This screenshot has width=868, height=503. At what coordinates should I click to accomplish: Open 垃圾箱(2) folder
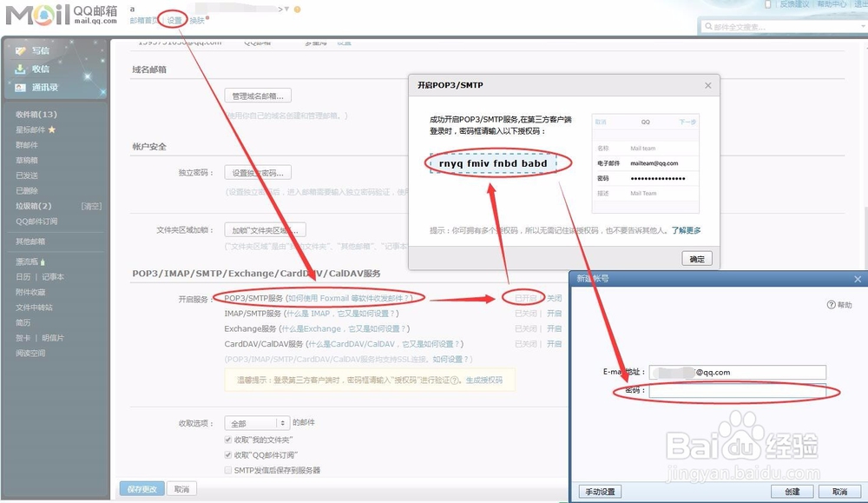pos(33,206)
